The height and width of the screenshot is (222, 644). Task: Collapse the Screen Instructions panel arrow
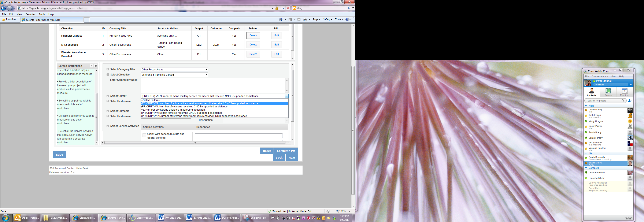click(92, 66)
